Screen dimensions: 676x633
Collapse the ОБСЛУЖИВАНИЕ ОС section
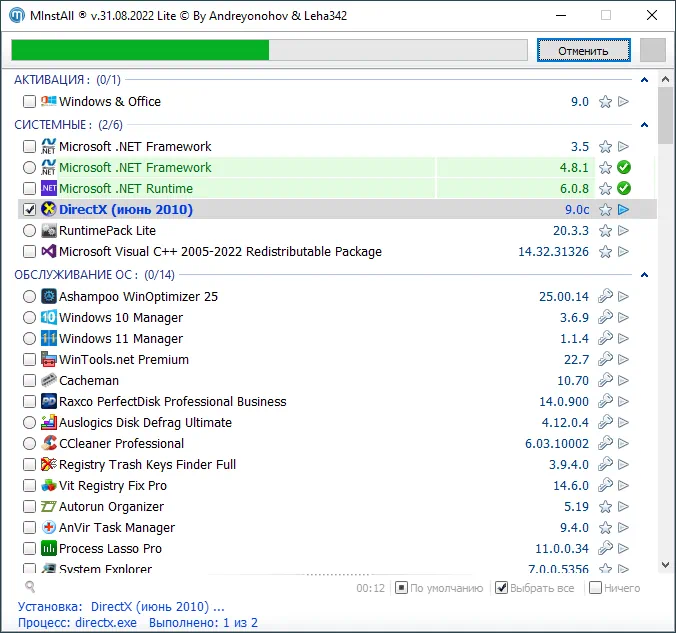(x=643, y=275)
